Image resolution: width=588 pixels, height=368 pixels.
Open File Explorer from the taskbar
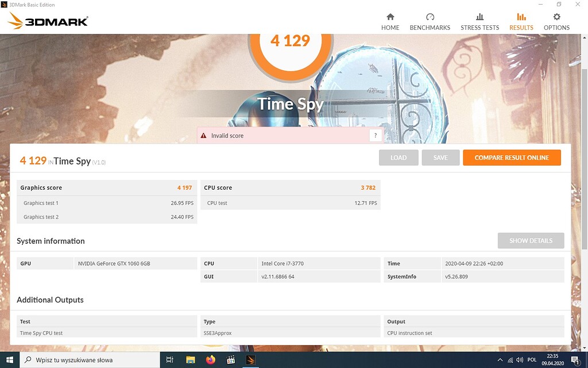[x=191, y=360]
